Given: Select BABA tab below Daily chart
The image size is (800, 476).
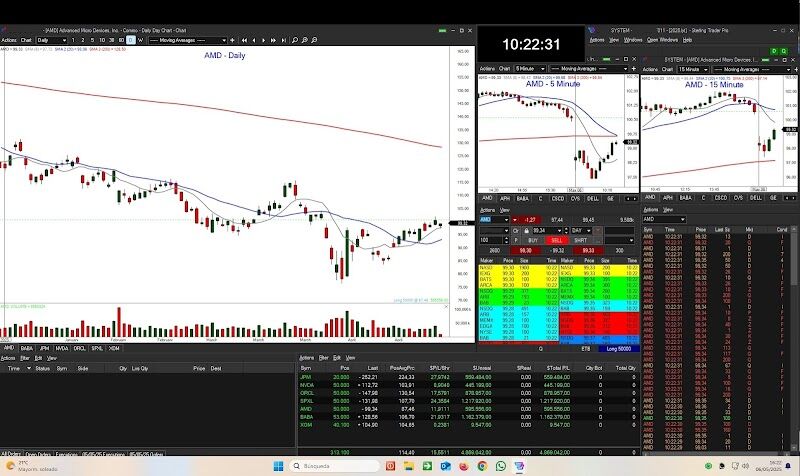Looking at the screenshot, I should tap(27, 348).
